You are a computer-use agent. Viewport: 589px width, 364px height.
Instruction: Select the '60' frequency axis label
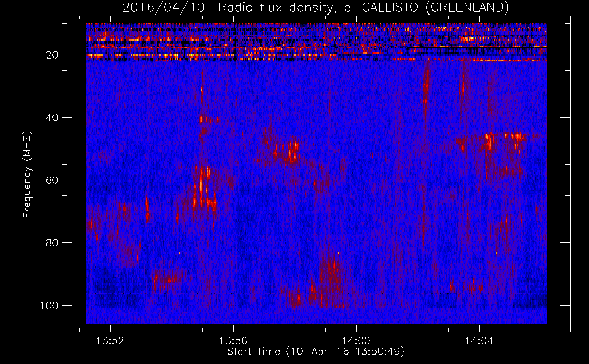pos(52,180)
